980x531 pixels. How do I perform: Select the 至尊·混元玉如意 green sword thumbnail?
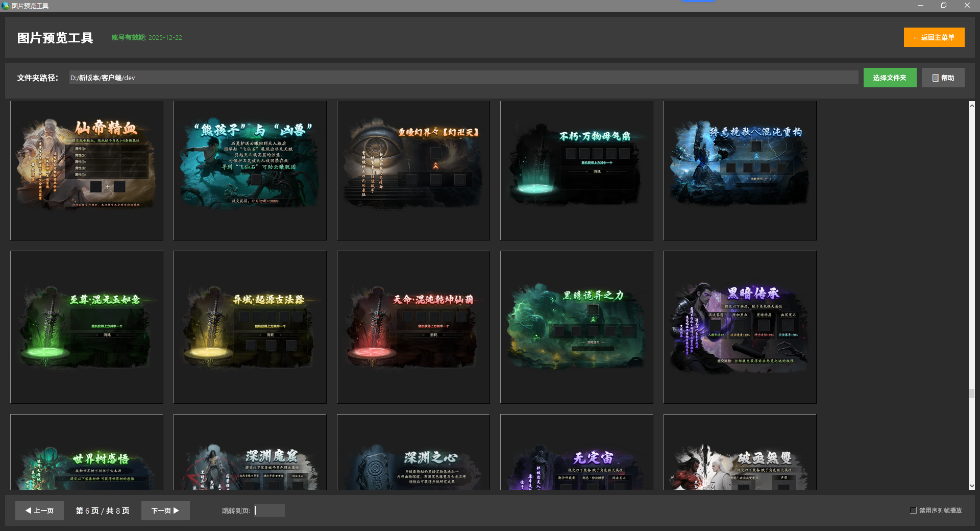pos(87,327)
